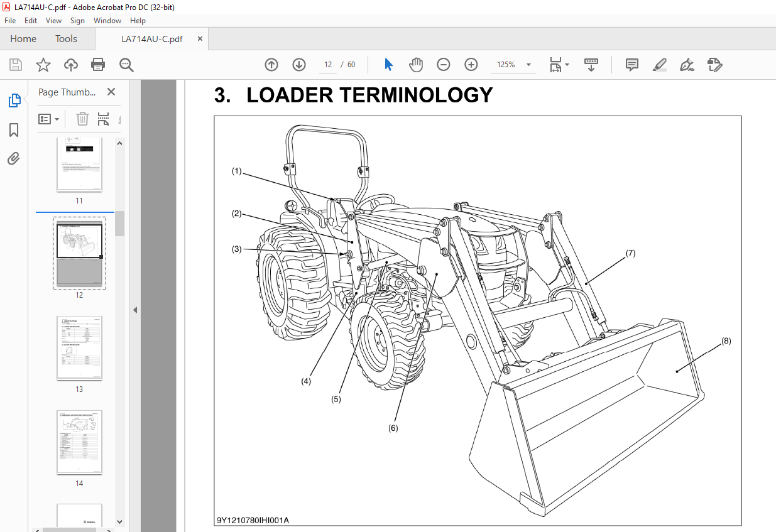Collapse the navigation pane arrow
This screenshot has width=776, height=532.
(134, 310)
